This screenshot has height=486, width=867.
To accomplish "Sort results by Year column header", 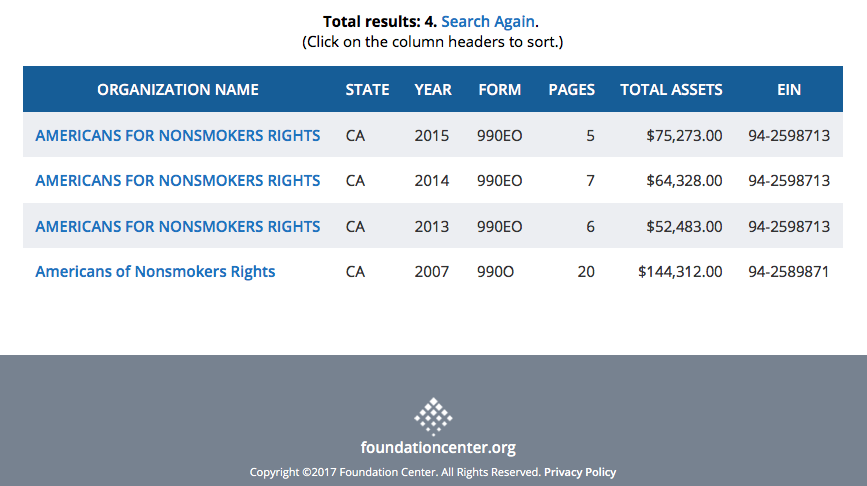I will coord(433,89).
